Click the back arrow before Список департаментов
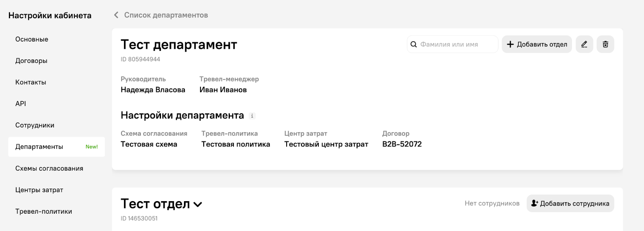Image resolution: width=644 pixels, height=231 pixels. 116,15
